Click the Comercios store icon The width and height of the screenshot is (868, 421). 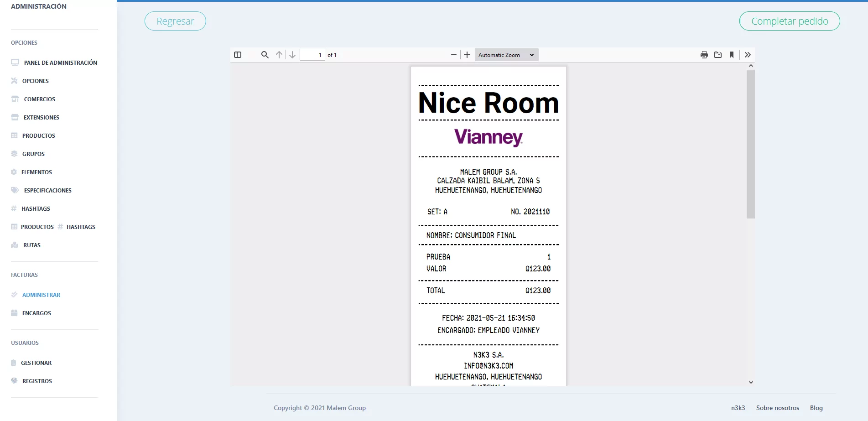(15, 99)
